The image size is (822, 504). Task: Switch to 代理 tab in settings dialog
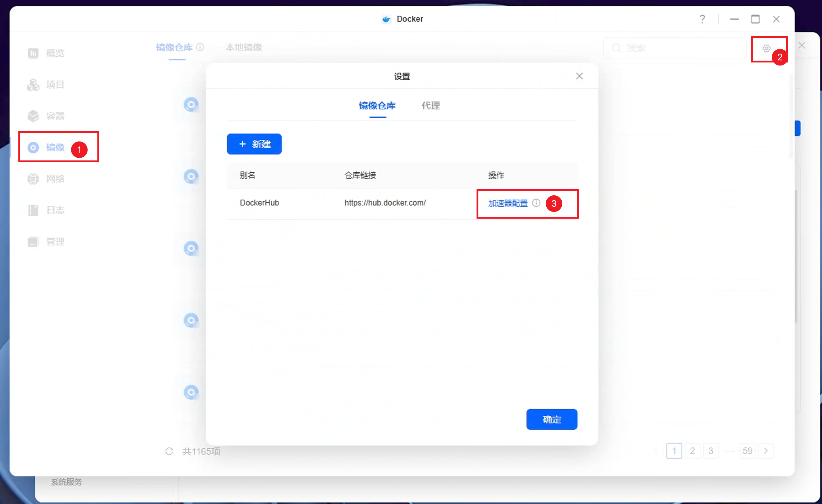click(x=431, y=105)
